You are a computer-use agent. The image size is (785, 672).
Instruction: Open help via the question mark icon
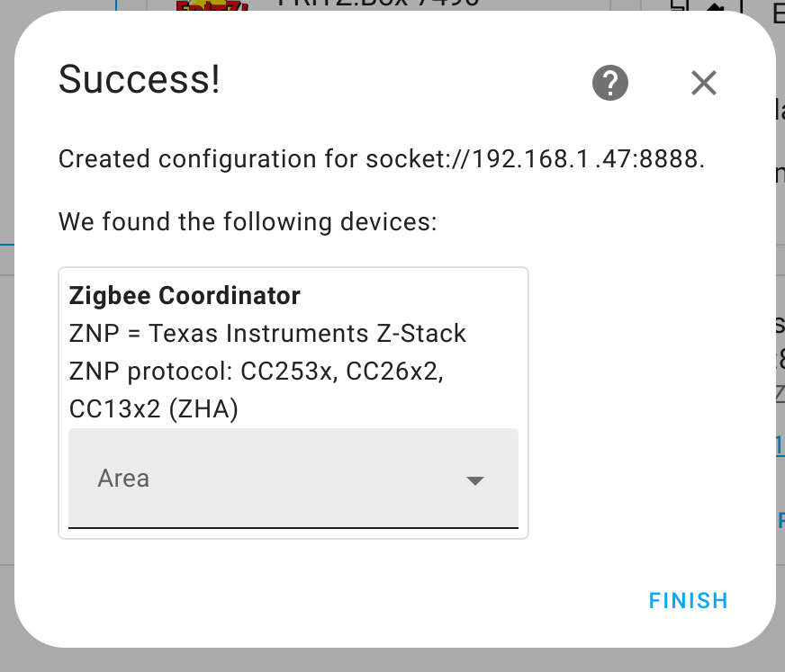pos(609,83)
